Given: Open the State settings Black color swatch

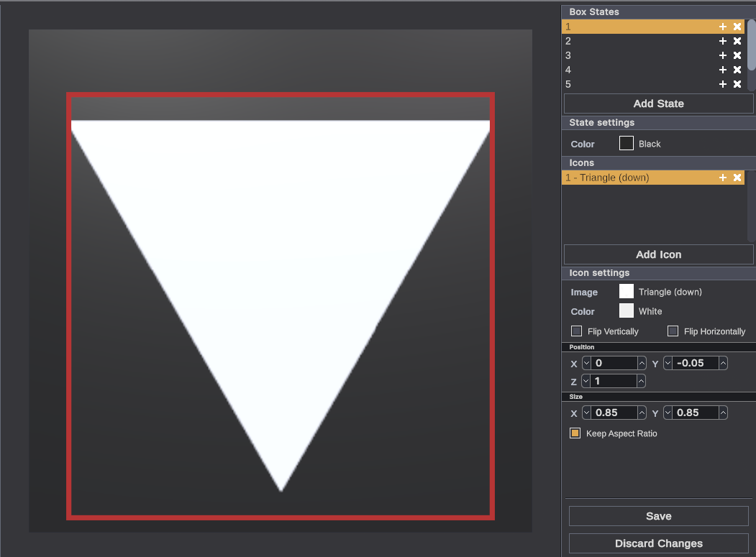Looking at the screenshot, I should (626, 144).
